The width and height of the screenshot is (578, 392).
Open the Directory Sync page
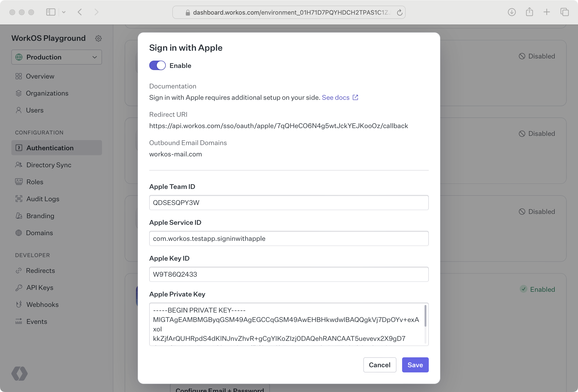[x=49, y=165]
